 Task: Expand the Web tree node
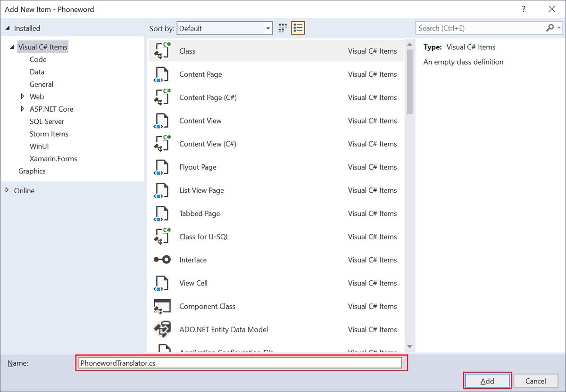pyautogui.click(x=23, y=97)
